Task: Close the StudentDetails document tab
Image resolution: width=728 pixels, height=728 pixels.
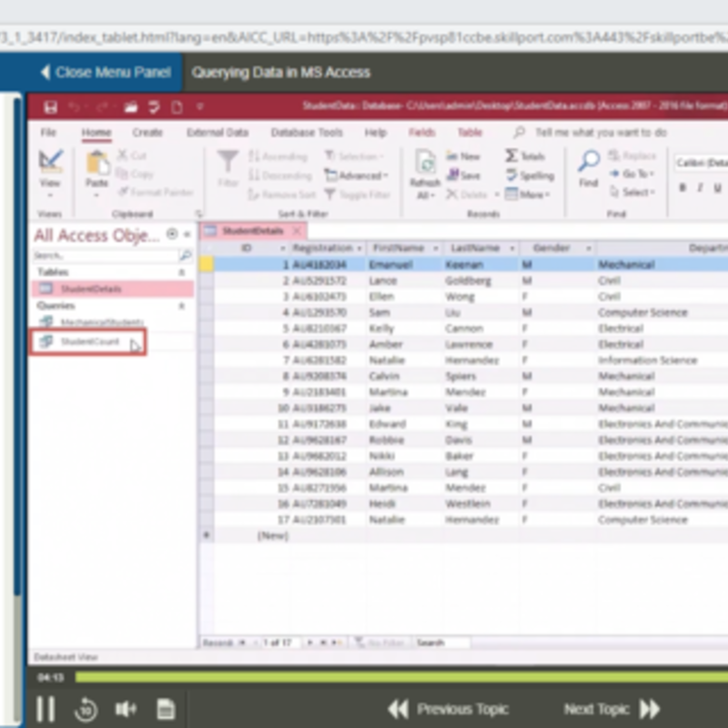Action: (x=297, y=231)
